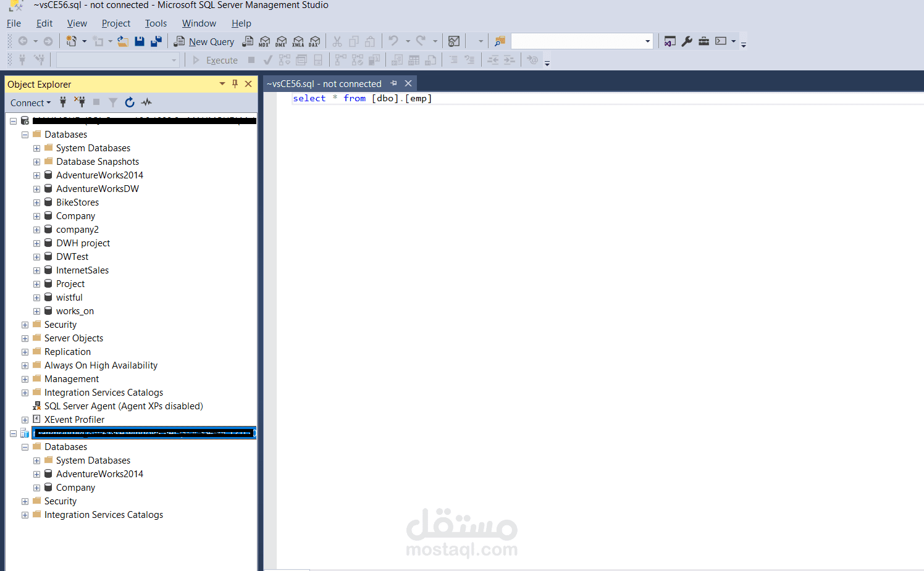The image size is (924, 571).
Task: Start a new DMX query
Action: [281, 41]
